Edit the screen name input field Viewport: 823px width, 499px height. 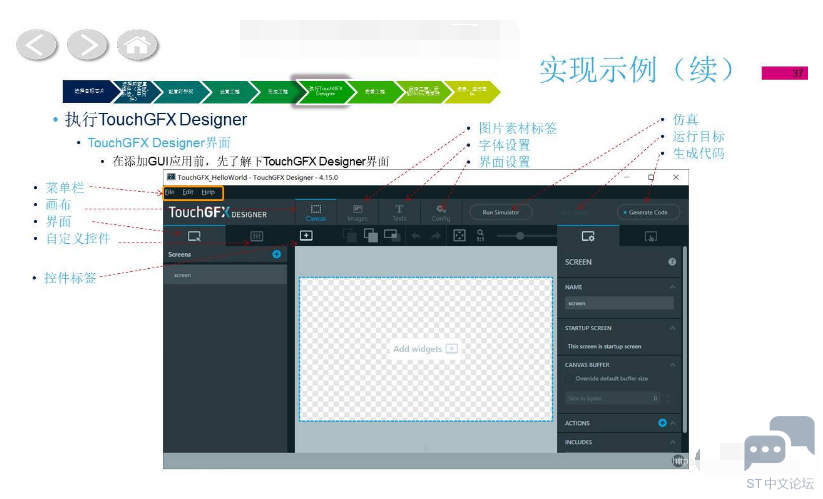619,303
